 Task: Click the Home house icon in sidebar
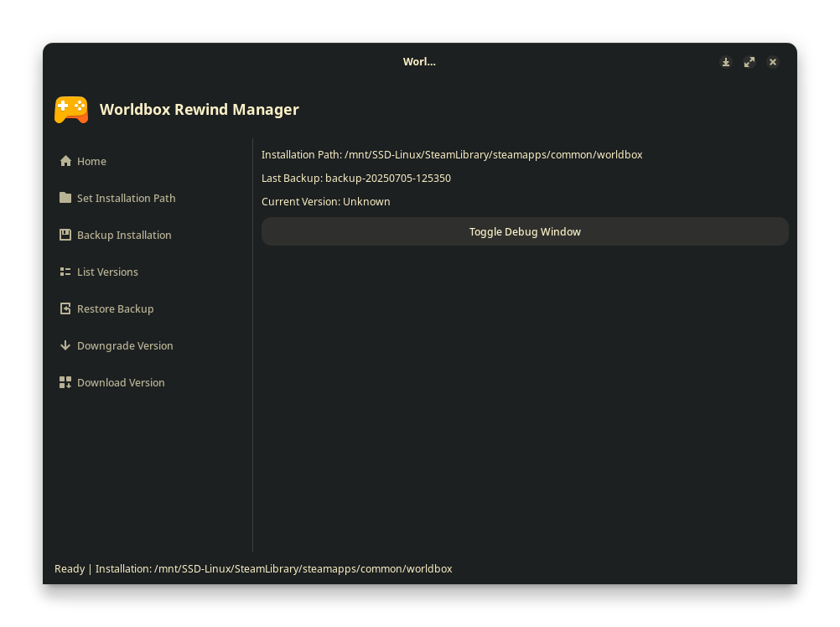point(65,161)
